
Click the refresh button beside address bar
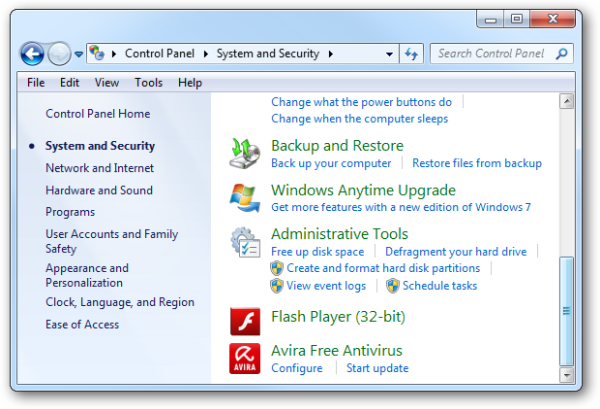pyautogui.click(x=411, y=54)
